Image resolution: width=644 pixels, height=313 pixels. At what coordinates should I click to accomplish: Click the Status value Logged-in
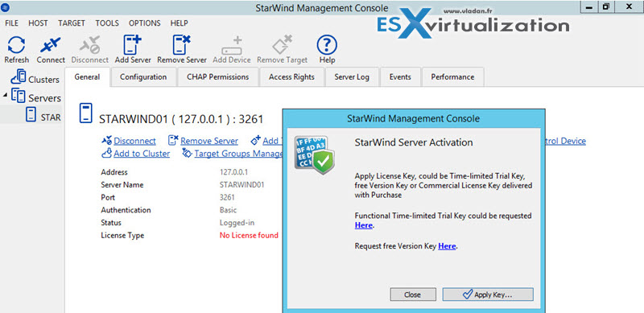[x=237, y=223]
